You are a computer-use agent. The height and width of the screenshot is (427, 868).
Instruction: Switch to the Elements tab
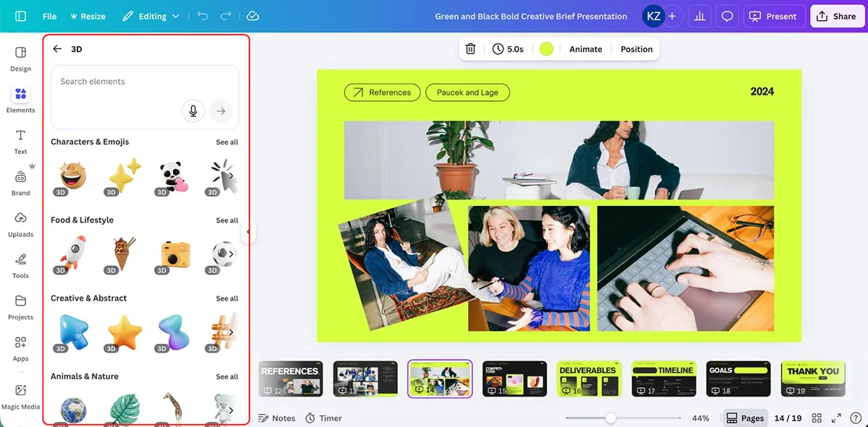tap(20, 100)
